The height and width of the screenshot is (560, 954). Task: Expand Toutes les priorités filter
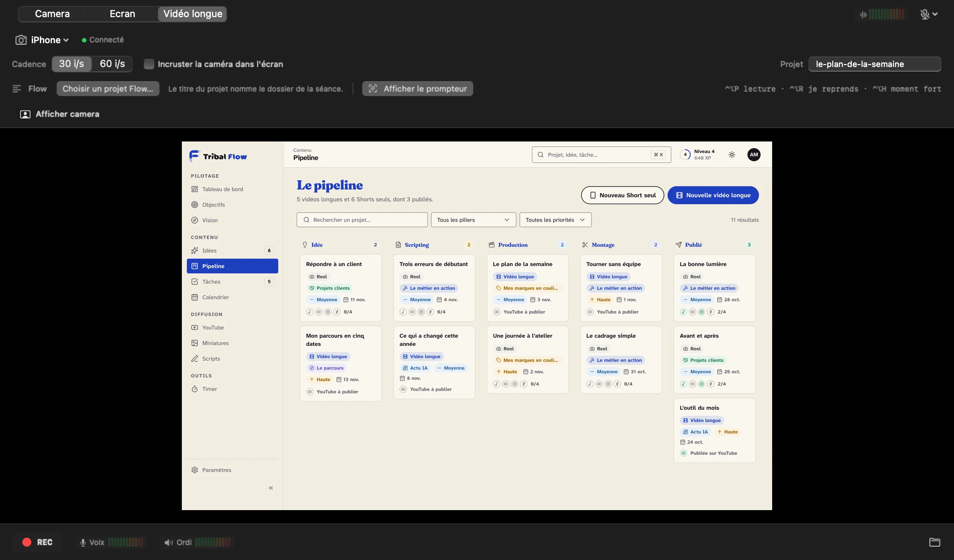click(x=555, y=220)
